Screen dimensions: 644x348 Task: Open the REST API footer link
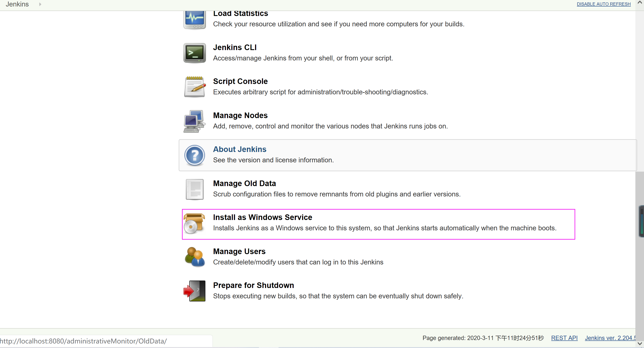564,338
